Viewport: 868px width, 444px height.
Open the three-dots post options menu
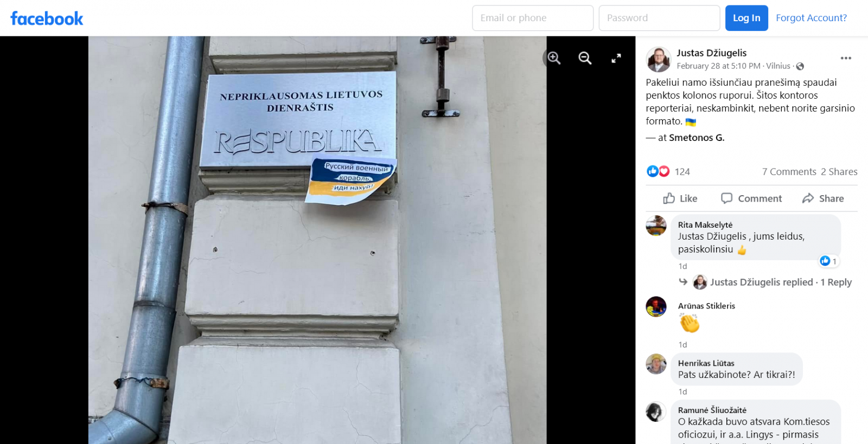[x=846, y=58]
